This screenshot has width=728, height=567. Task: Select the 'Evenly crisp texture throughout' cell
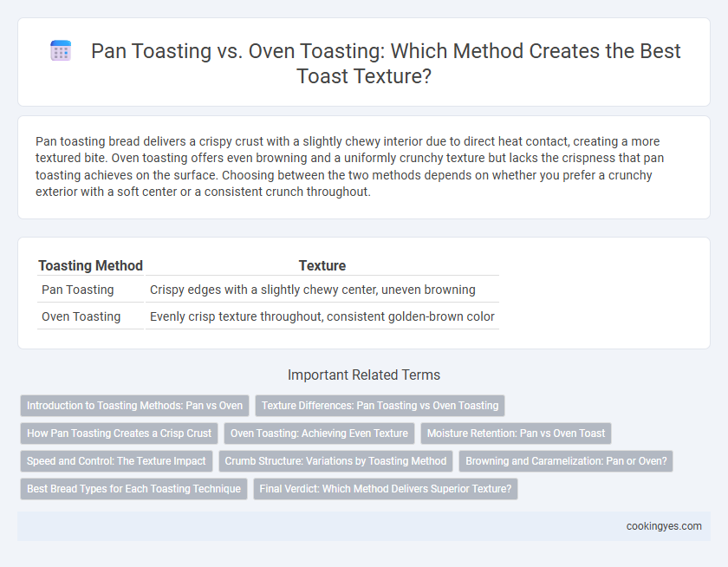322,316
